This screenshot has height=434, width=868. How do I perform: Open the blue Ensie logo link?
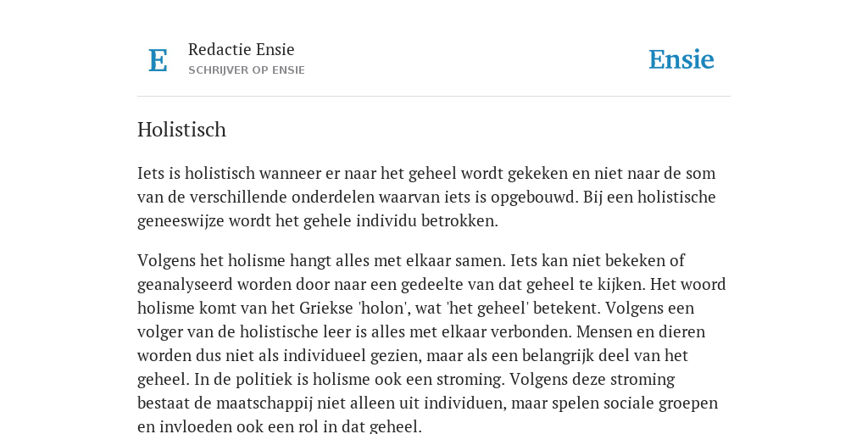681,60
